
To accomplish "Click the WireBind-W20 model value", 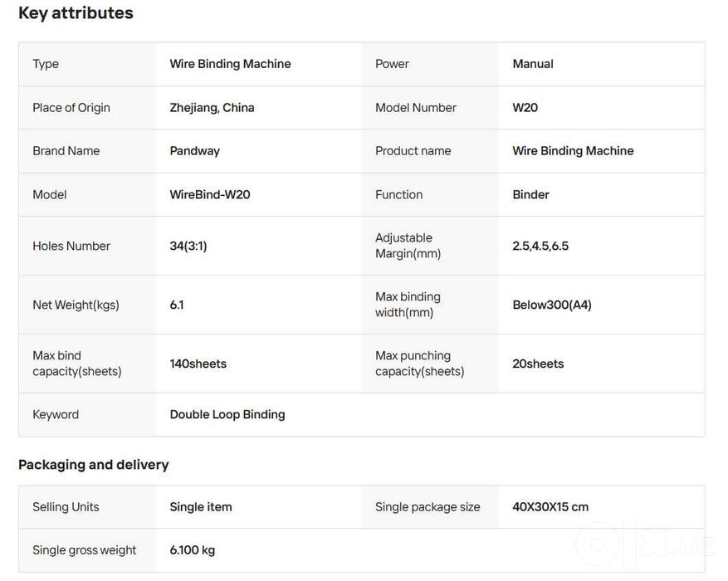I will pos(210,194).
